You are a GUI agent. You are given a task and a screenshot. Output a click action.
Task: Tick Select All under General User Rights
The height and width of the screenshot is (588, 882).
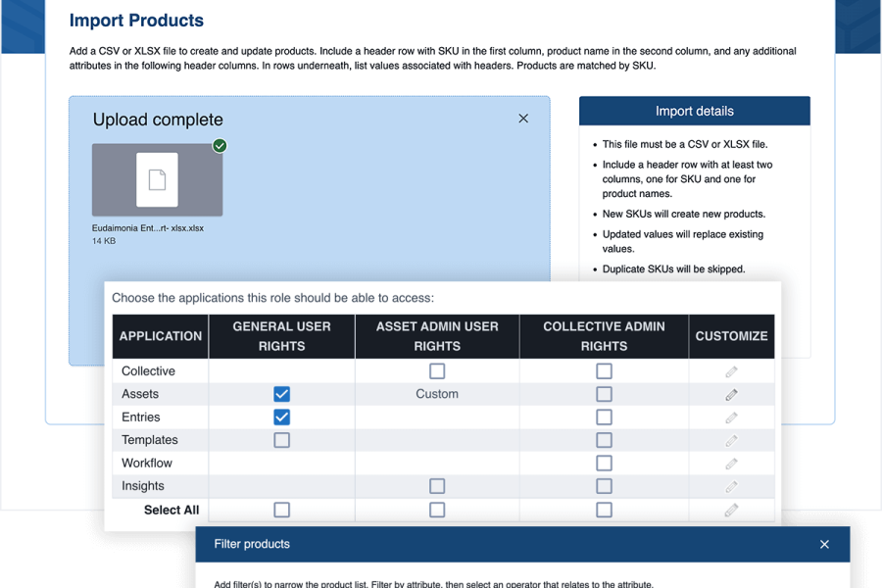pyautogui.click(x=281, y=510)
